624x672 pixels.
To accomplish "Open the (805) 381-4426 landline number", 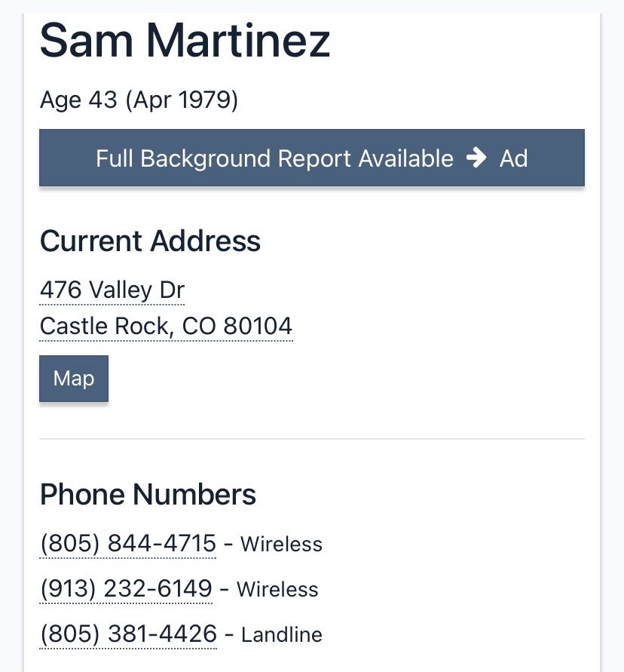I will (x=128, y=634).
